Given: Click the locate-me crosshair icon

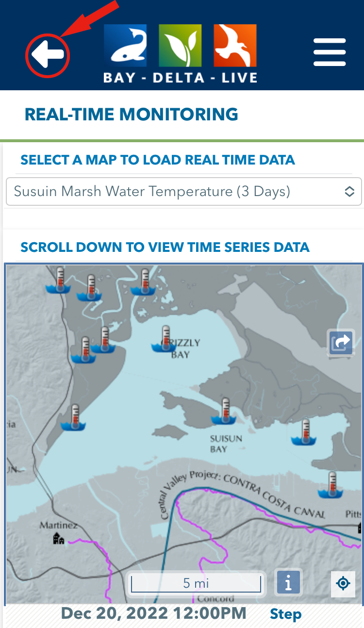Looking at the screenshot, I should (x=343, y=583).
